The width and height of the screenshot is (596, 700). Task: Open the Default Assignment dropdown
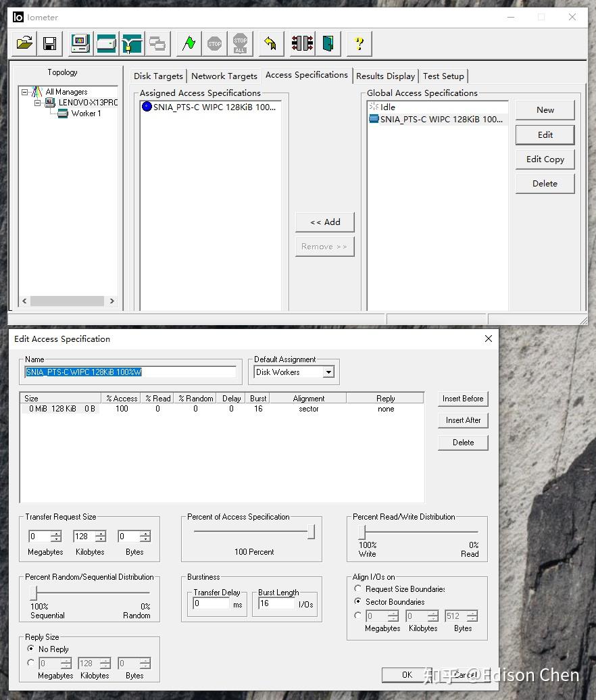click(x=329, y=372)
